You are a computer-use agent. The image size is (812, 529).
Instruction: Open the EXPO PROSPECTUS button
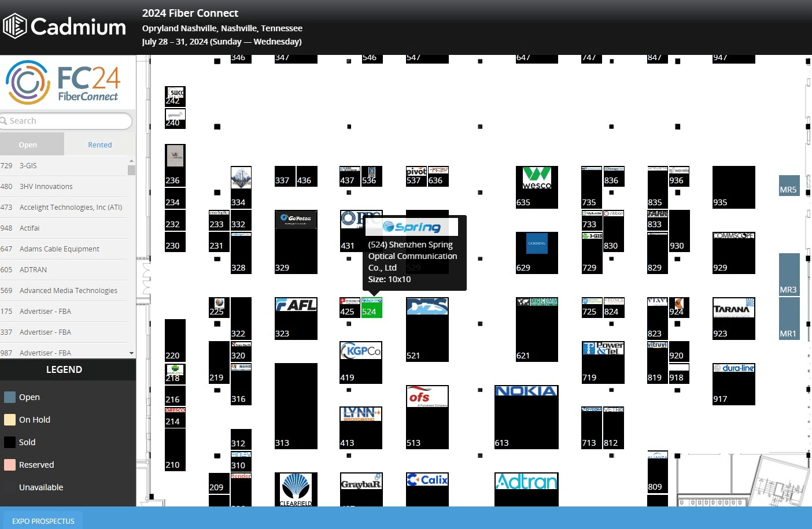click(43, 521)
